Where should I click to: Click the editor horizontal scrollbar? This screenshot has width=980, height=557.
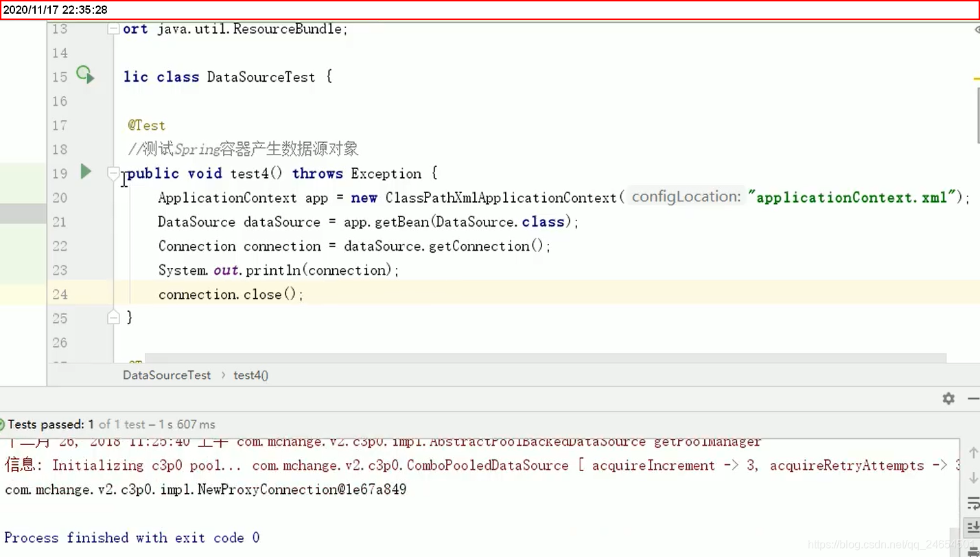(x=545, y=359)
